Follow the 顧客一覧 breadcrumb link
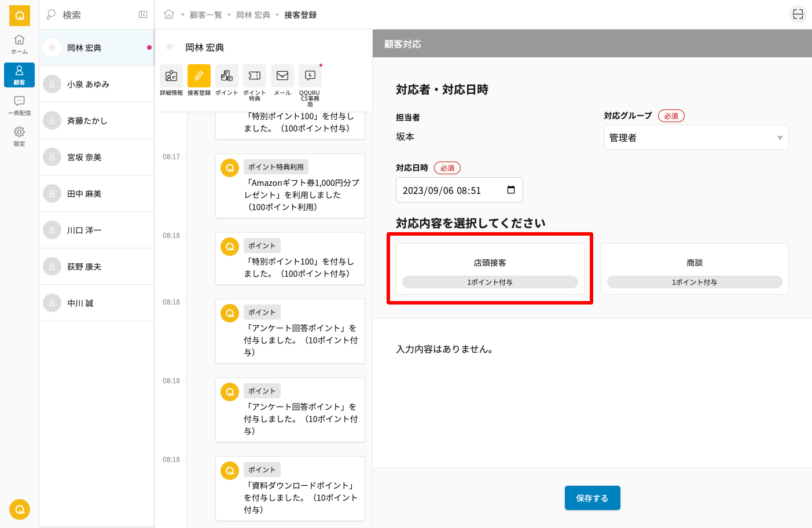Viewport: 812px width, 528px height. click(206, 15)
